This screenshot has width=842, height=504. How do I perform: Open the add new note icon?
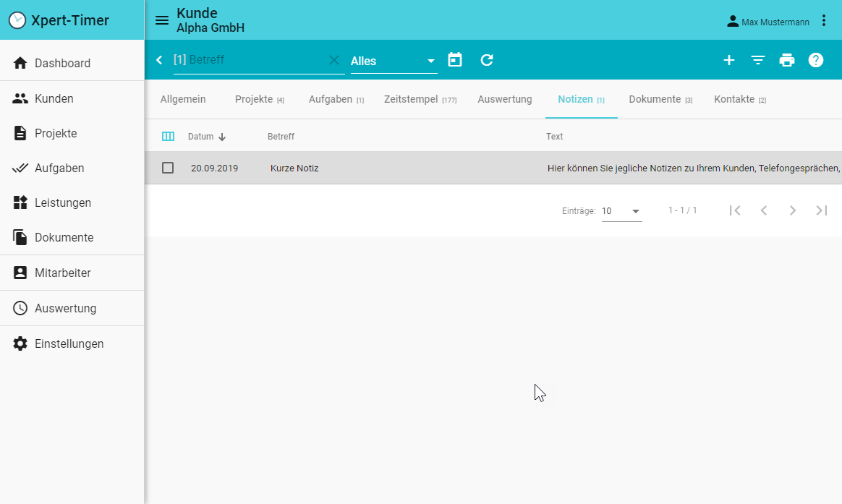coord(728,60)
